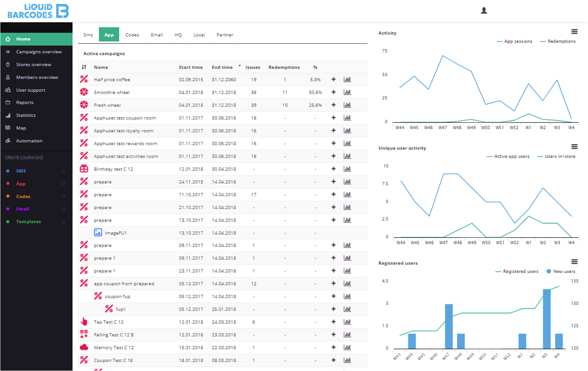Open the user profile icon
The image size is (588, 371).
pos(484,11)
